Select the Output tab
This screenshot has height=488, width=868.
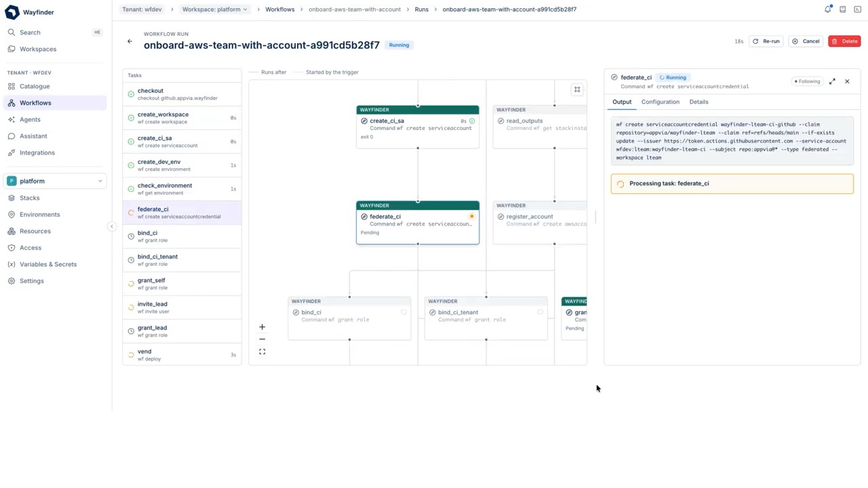tap(622, 102)
